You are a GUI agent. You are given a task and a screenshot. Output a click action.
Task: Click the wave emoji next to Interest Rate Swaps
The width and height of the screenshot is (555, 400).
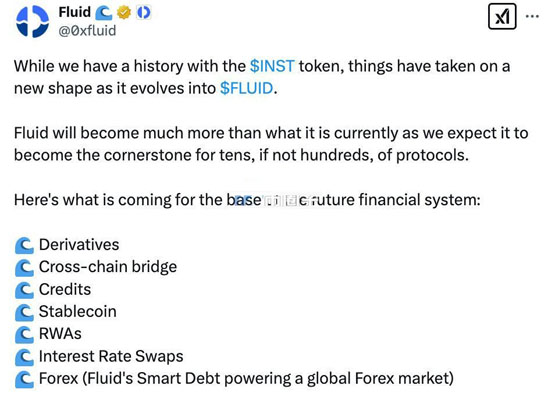(24, 357)
